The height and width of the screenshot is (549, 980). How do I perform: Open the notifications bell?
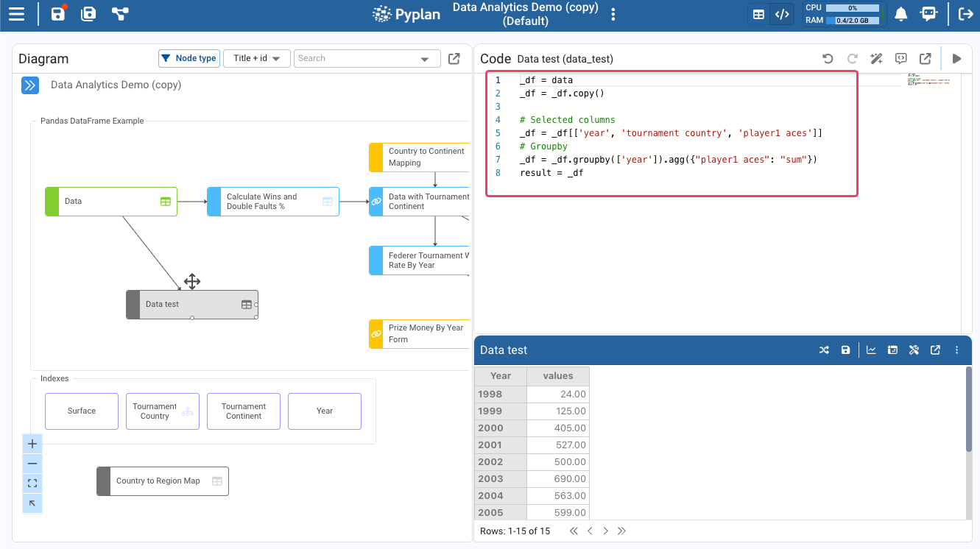click(x=900, y=14)
